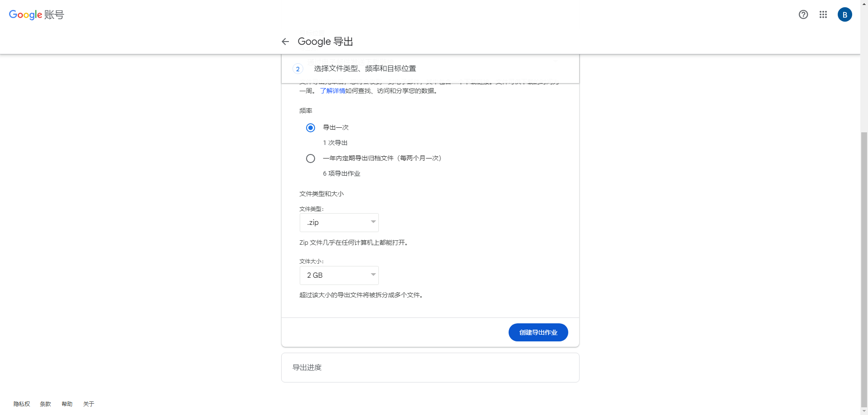Go back with the arrow icon
The image size is (868, 415).
click(285, 42)
